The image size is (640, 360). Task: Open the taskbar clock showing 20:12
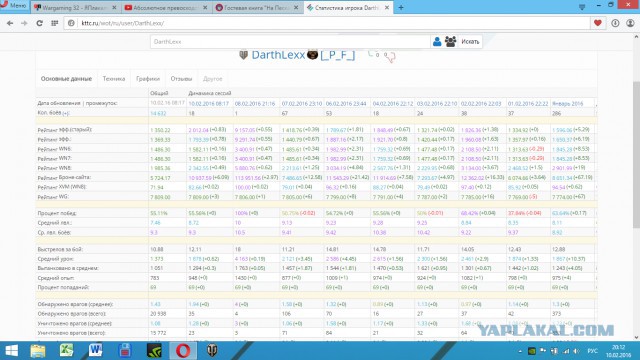(x=619, y=351)
